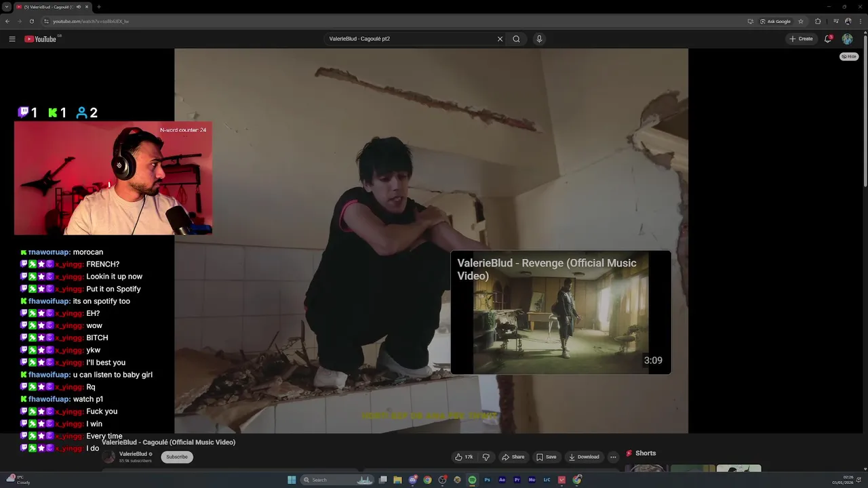Image resolution: width=868 pixels, height=488 pixels.
Task: Go back with browser back arrow
Action: (x=7, y=21)
